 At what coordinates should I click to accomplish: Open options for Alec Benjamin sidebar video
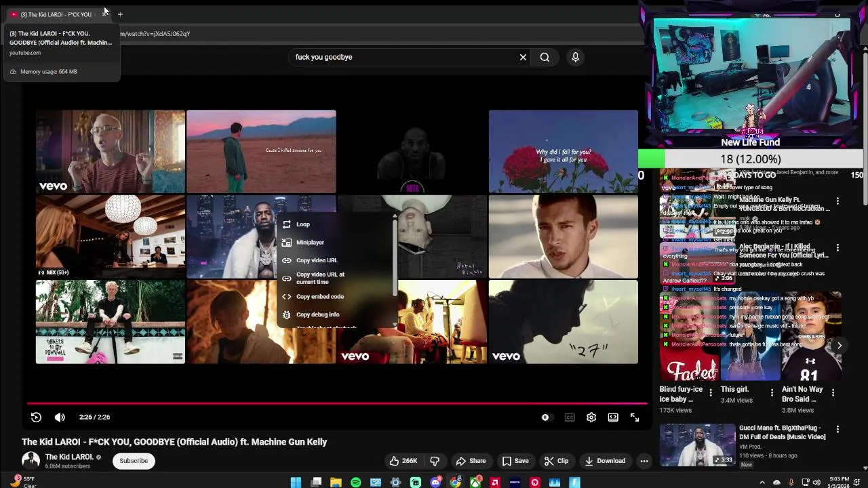click(x=837, y=248)
